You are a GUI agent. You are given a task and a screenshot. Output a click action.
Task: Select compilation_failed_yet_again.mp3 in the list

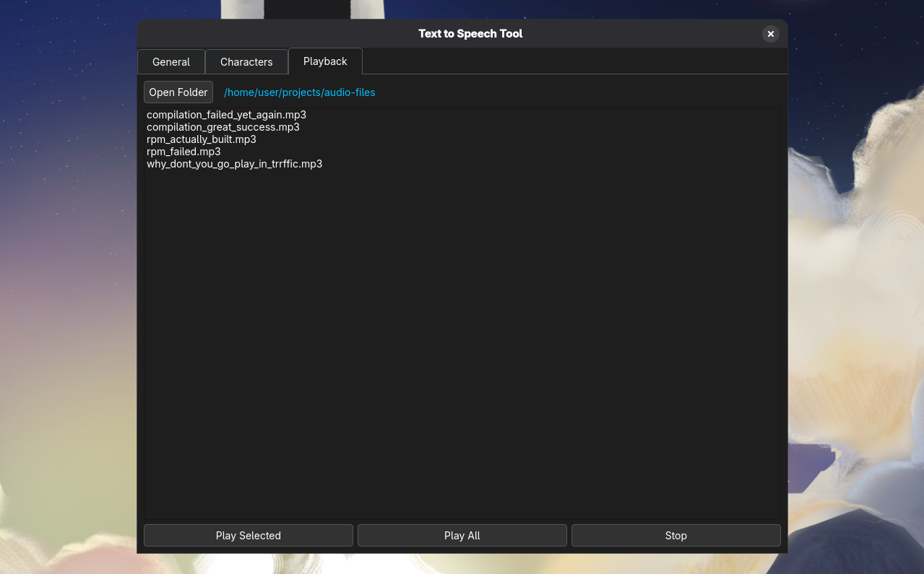tap(226, 115)
